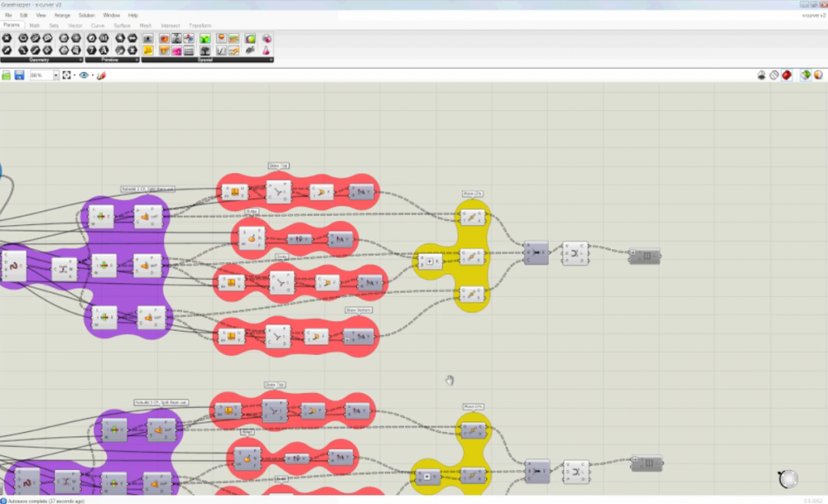Viewport: 828px width, 504px height.
Task: Select the addition component in upper yellow group
Action: (430, 261)
